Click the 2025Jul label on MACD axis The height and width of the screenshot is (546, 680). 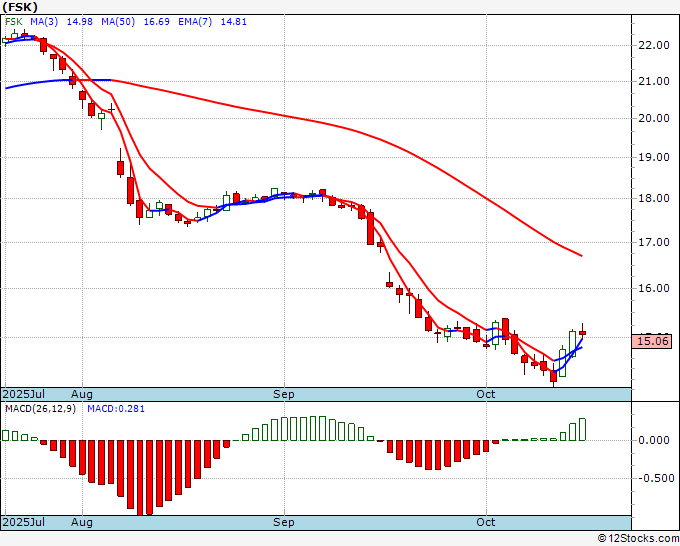(24, 522)
